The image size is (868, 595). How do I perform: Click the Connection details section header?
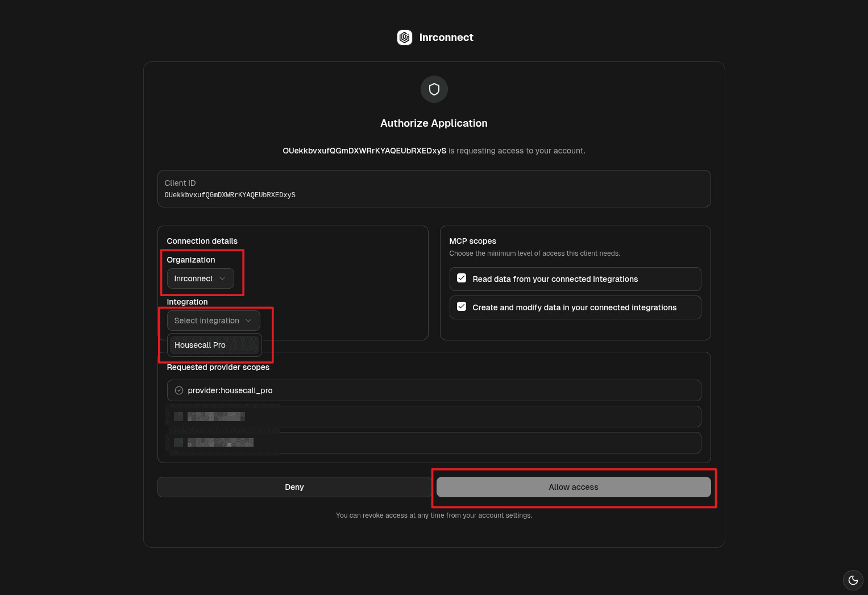(x=202, y=240)
